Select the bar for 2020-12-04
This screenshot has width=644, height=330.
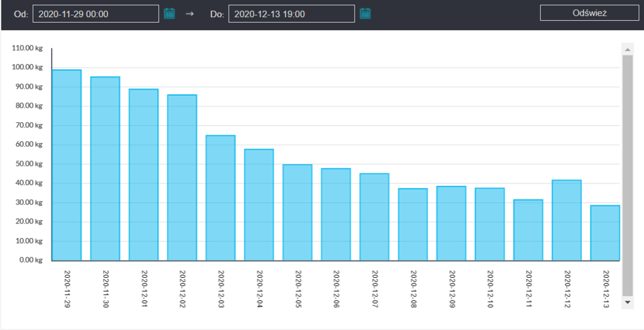pos(259,205)
